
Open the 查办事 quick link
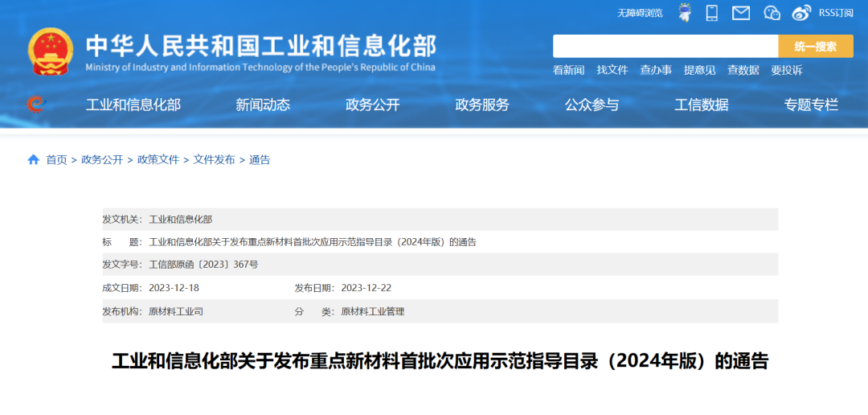tap(656, 70)
